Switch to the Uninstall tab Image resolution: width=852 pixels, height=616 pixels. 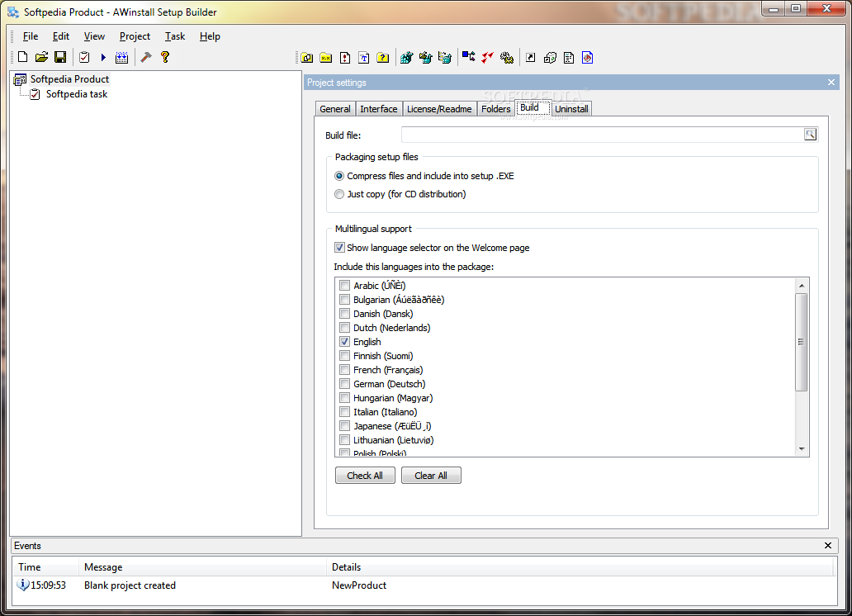571,109
